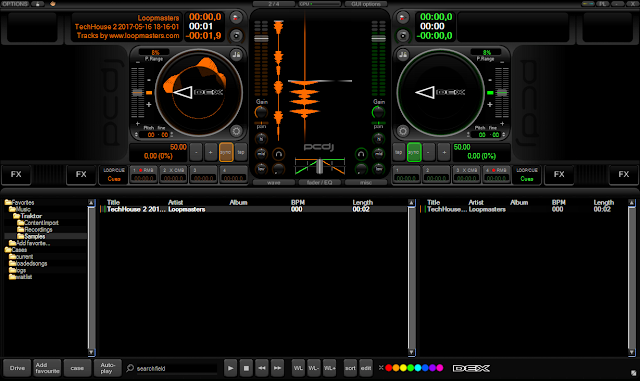The width and height of the screenshot is (640, 381).
Task: Click right channel low EQ knob
Action: (378, 169)
